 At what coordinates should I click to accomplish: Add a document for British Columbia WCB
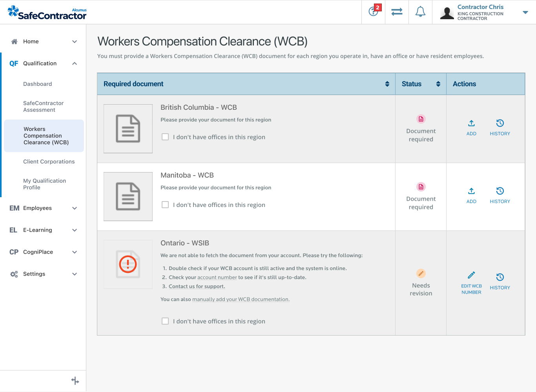(x=471, y=128)
